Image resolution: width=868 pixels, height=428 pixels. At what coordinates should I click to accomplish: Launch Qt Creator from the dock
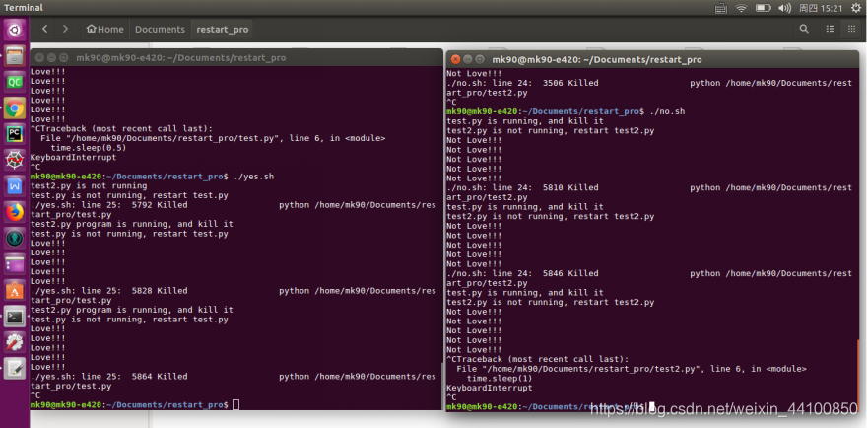click(x=15, y=82)
